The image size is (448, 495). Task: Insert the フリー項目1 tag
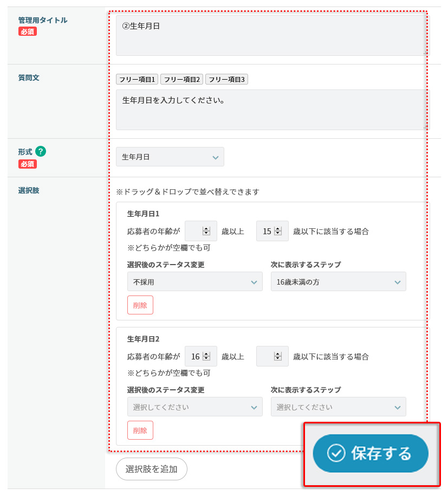[x=137, y=80]
